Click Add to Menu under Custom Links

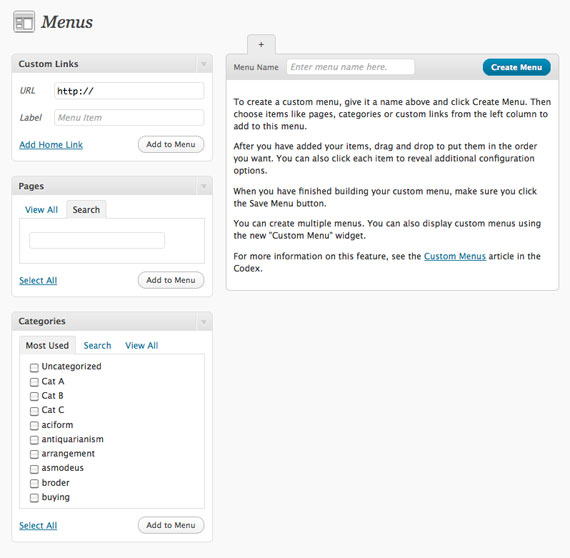[x=171, y=144]
